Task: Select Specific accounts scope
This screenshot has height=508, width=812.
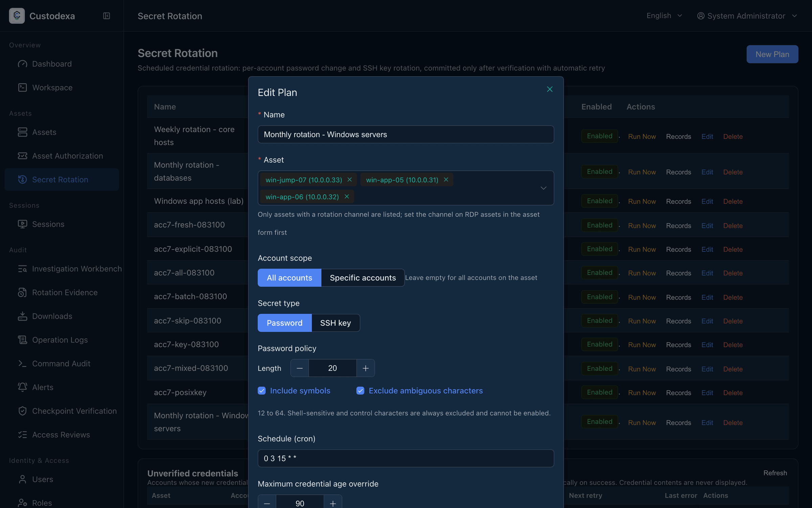Action: [x=363, y=278]
